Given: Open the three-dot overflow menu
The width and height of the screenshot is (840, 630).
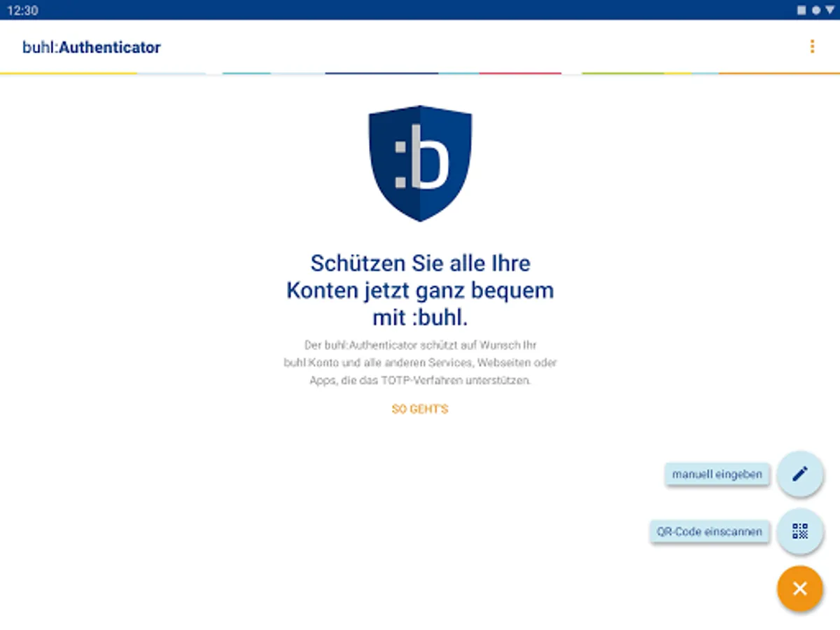Looking at the screenshot, I should (812, 47).
